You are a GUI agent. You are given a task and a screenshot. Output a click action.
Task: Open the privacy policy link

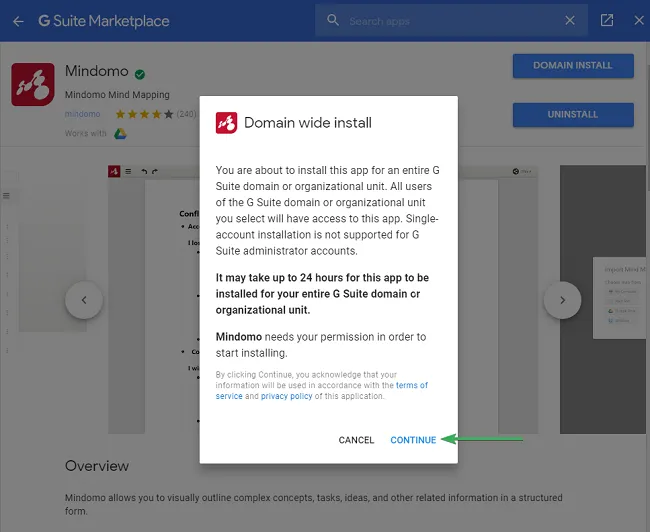(x=288, y=396)
